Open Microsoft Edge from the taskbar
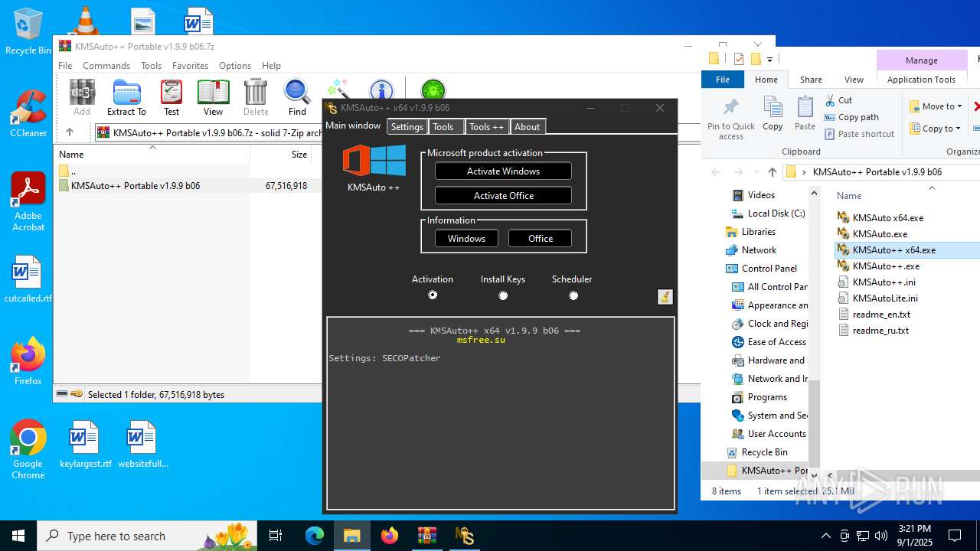Image resolution: width=980 pixels, height=551 pixels. coord(315,536)
